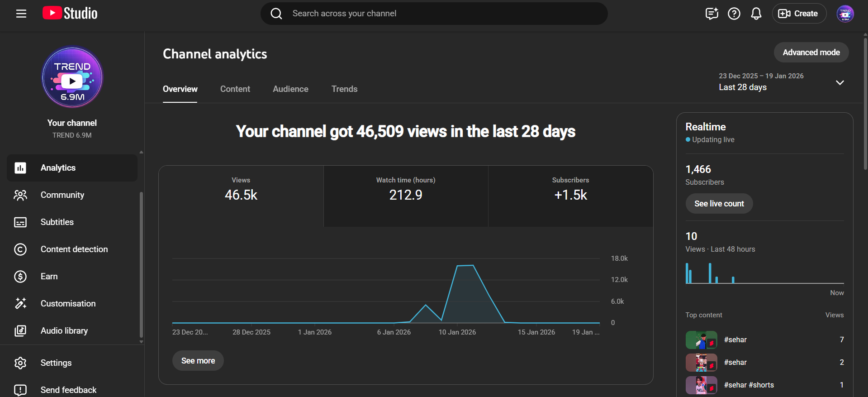
Task: Switch to the Trends tab
Action: tap(344, 89)
